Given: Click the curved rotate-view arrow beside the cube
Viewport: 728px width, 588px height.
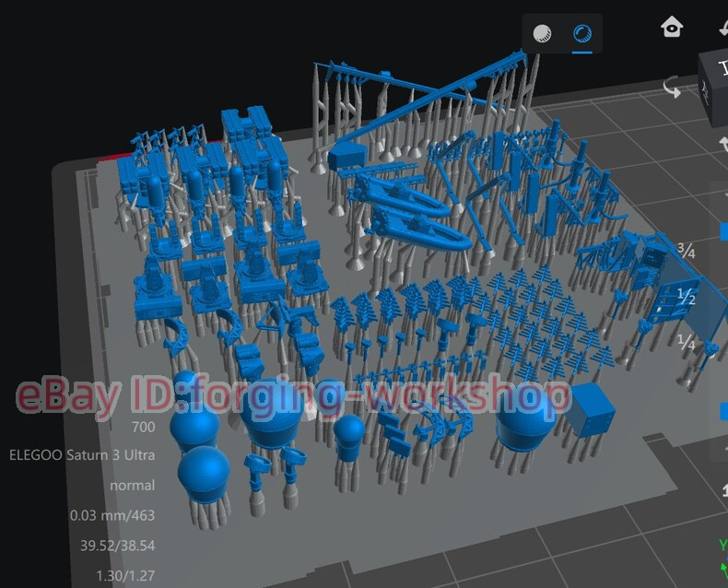Looking at the screenshot, I should (673, 88).
